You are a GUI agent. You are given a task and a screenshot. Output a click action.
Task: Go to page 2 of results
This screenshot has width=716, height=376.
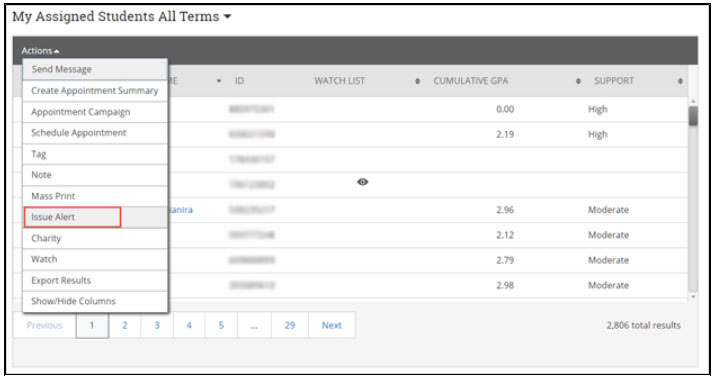coord(125,325)
